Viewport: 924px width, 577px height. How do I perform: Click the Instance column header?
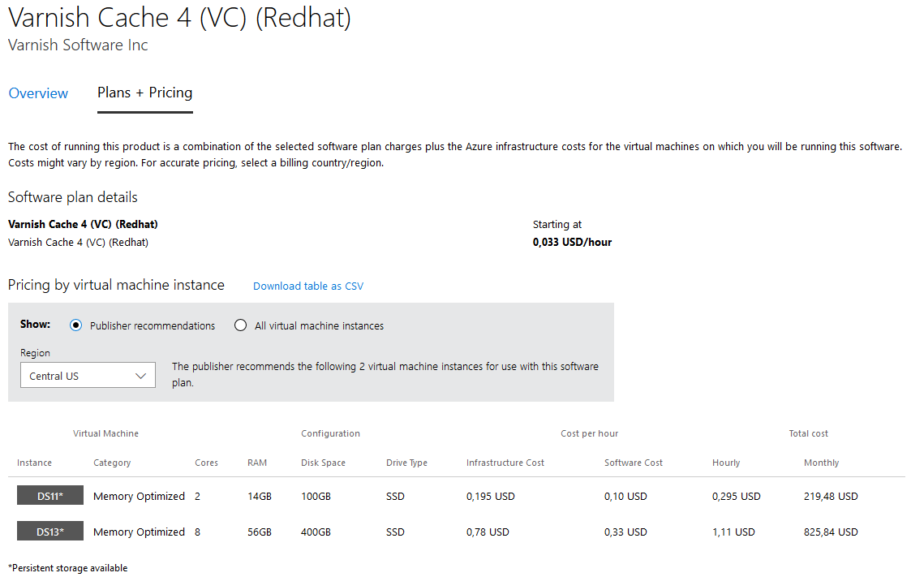[34, 463]
